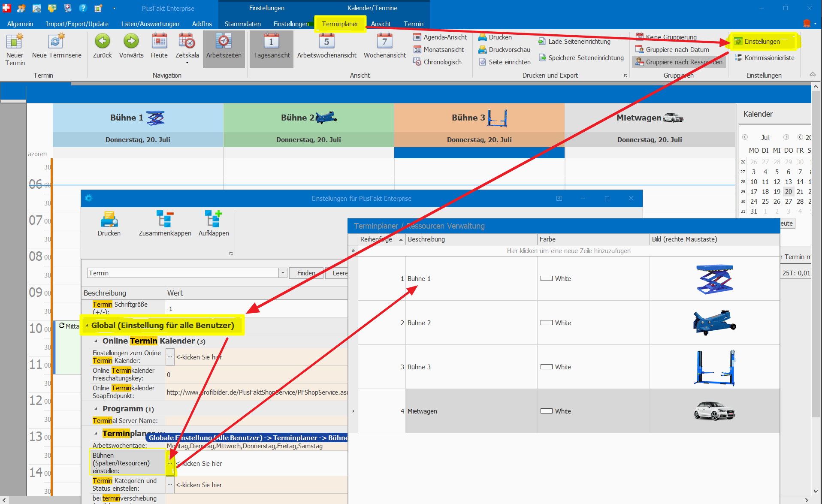Click ellipsis for Termin Kategorien und Status
822x504 pixels.
coord(170,485)
